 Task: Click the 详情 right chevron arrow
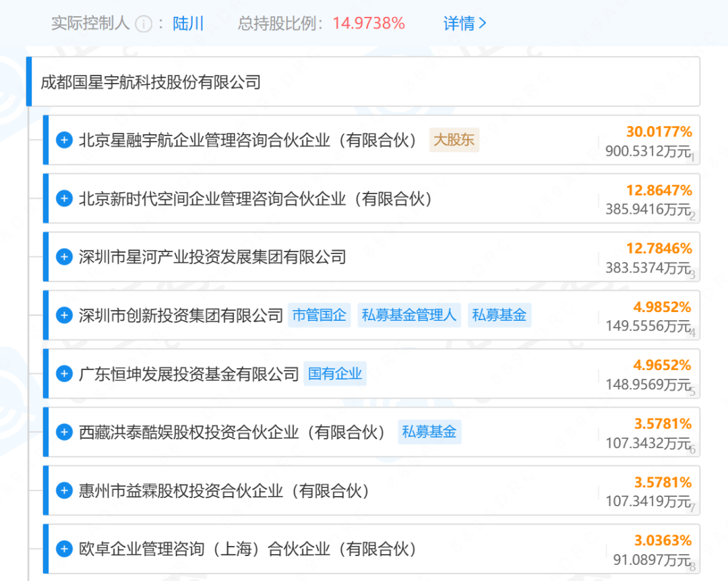pos(483,23)
